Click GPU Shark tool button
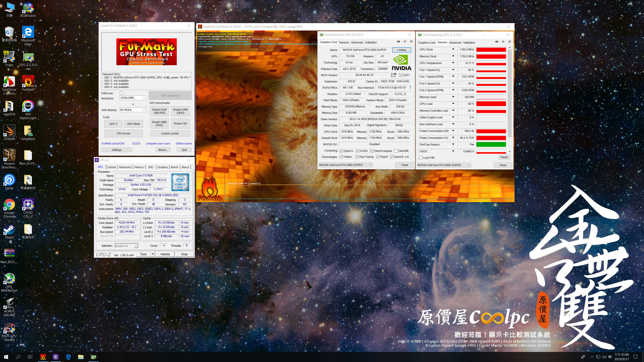 (133, 124)
